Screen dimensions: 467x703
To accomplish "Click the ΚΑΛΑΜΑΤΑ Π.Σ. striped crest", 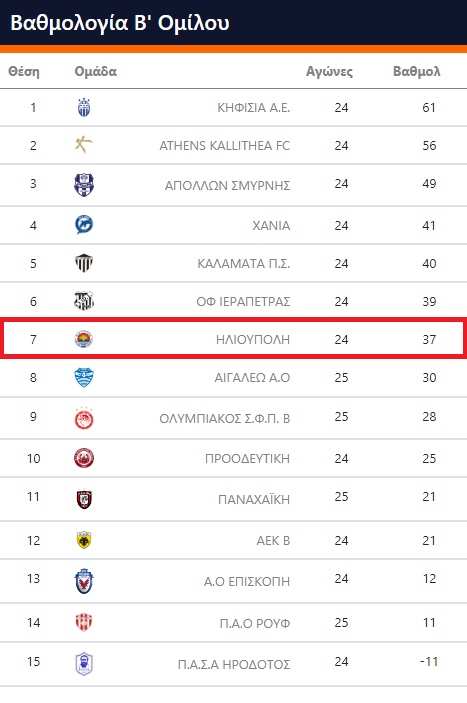I will (84, 263).
